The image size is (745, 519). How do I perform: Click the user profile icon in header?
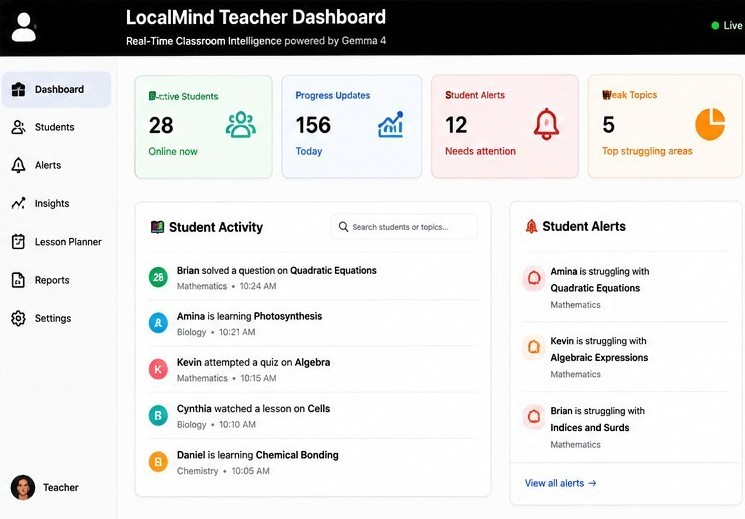(x=23, y=27)
